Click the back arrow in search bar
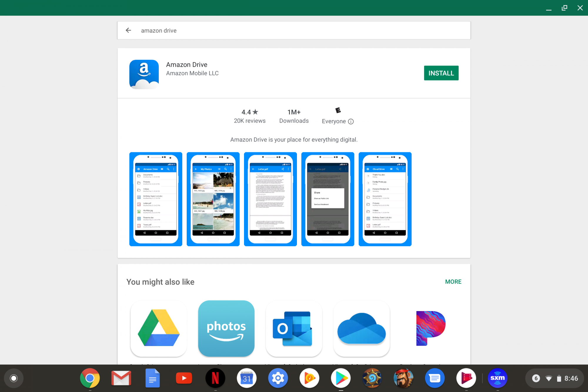Viewport: 588px width, 392px height. [x=128, y=30]
